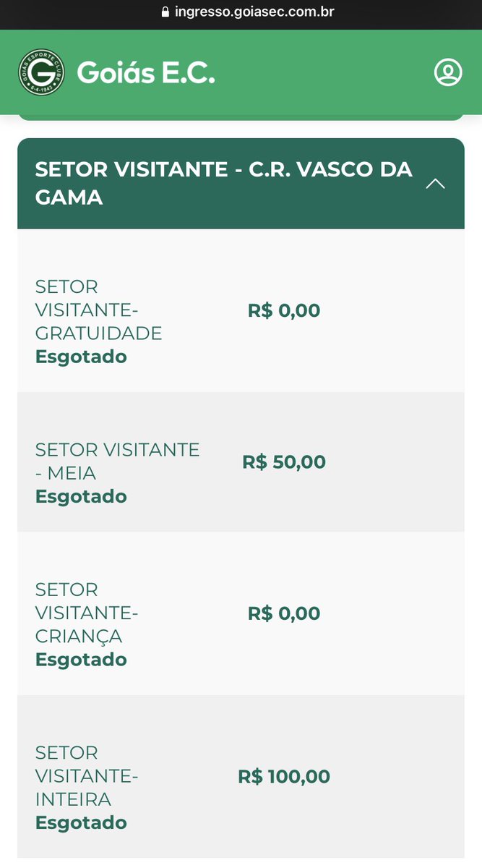Select the Setor Visitante-Criança ticket label
Image resolution: width=482 pixels, height=868 pixels.
(86, 613)
